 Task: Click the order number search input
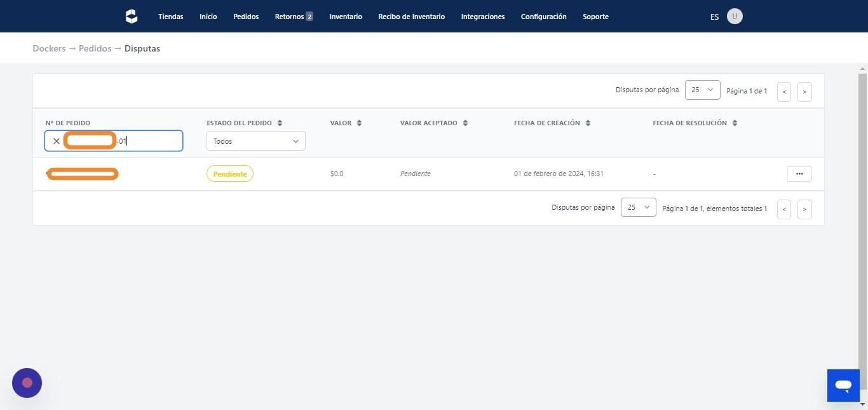(x=153, y=141)
